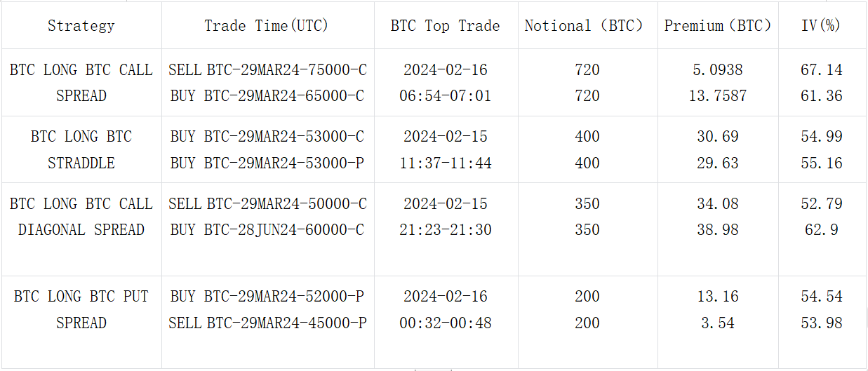Select the BTC Top Trade header cell
The image size is (868, 371).
tap(446, 26)
